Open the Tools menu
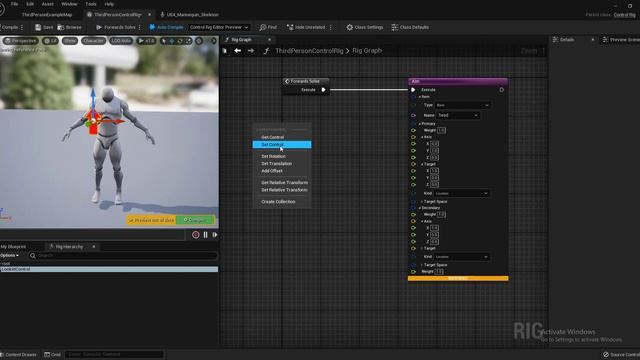 point(91,4)
